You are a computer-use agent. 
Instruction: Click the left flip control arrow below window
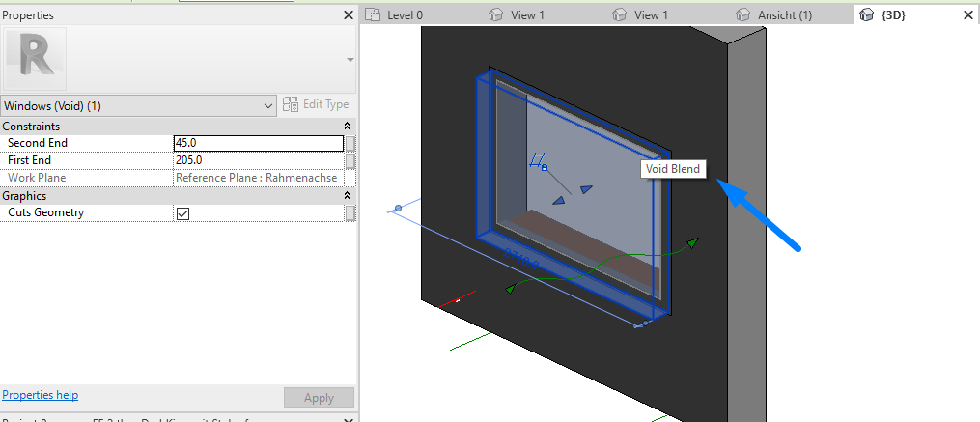pyautogui.click(x=511, y=288)
